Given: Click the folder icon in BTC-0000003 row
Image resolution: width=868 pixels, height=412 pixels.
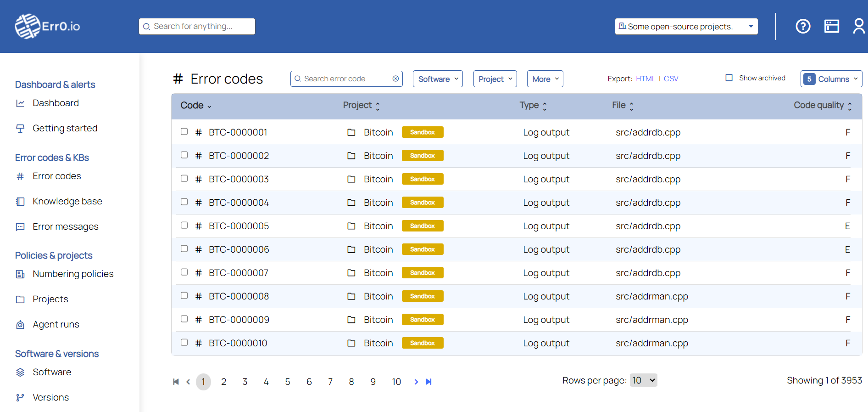Looking at the screenshot, I should tap(351, 179).
